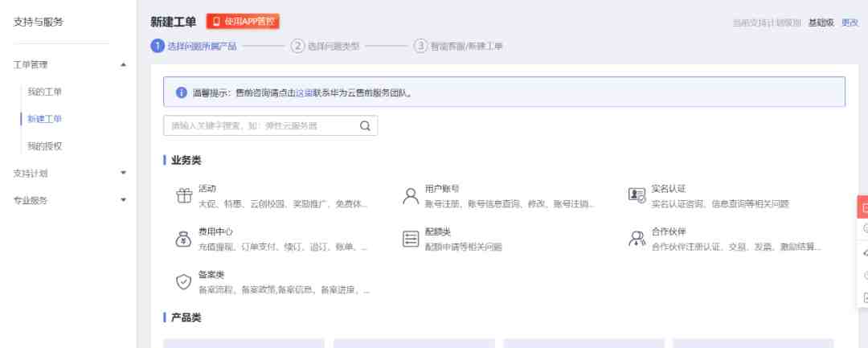The width and height of the screenshot is (868, 348).
Task: Select 新建工单 in the sidebar
Action: coord(45,119)
